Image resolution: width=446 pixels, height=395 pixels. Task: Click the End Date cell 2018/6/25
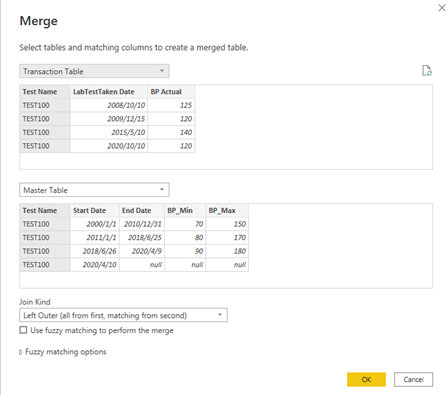[142, 237]
